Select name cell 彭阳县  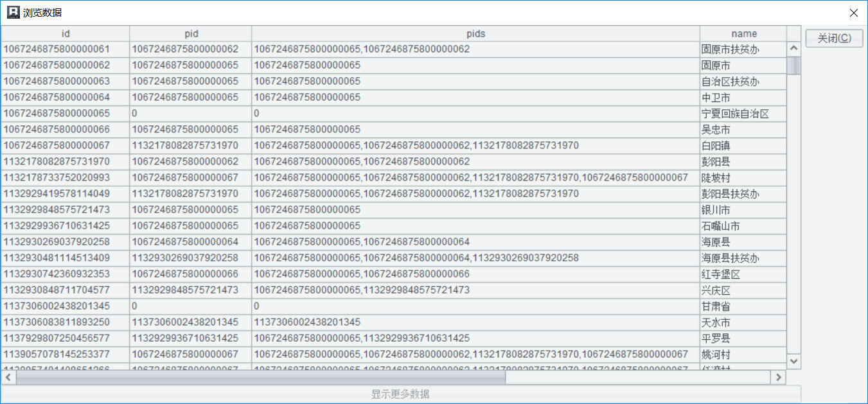743,162
